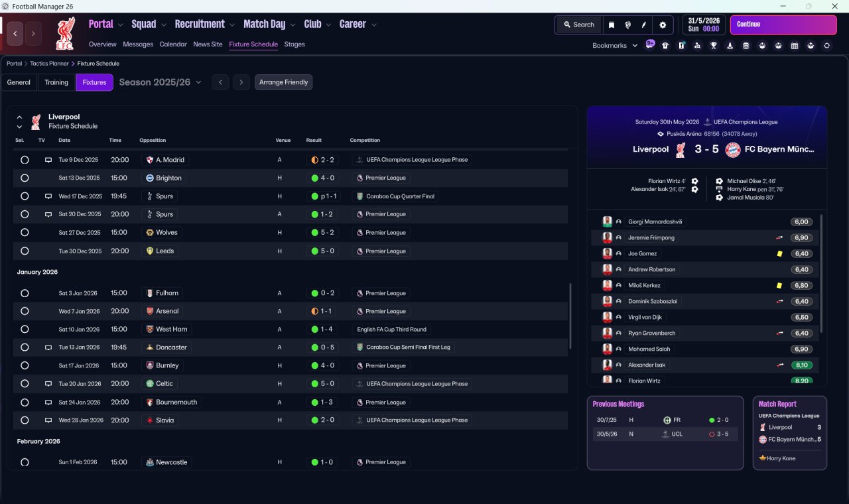Viewport: 849px width, 504px height.
Task: Select the Slavia fixture radio button
Action: click(x=25, y=420)
